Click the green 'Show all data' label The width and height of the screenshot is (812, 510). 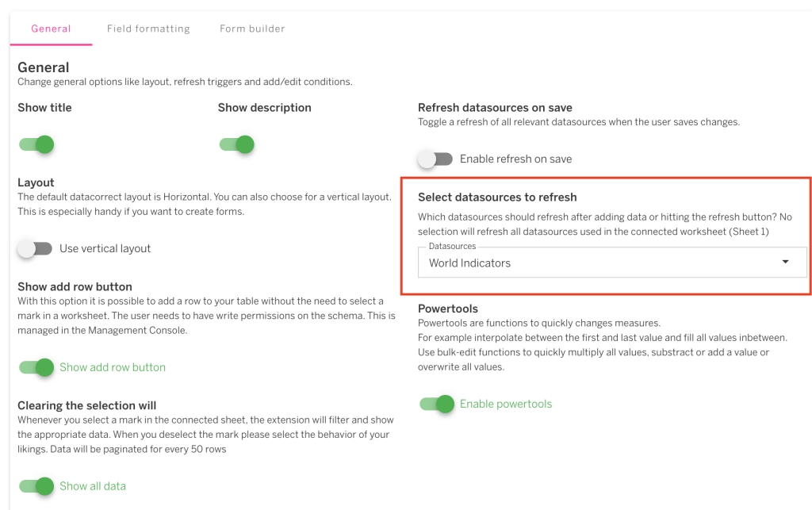tap(93, 486)
